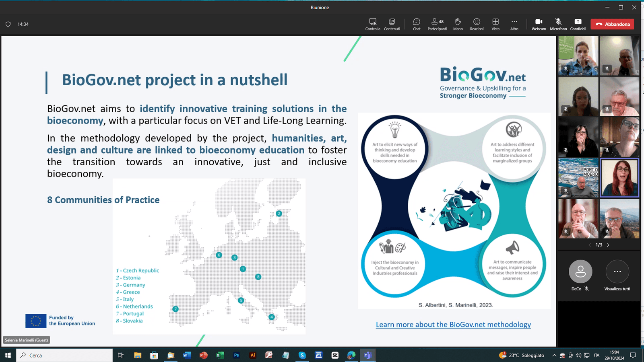The width and height of the screenshot is (644, 362).
Task: Open the weather widget 23°C Soleggiato
Action: [522, 355]
